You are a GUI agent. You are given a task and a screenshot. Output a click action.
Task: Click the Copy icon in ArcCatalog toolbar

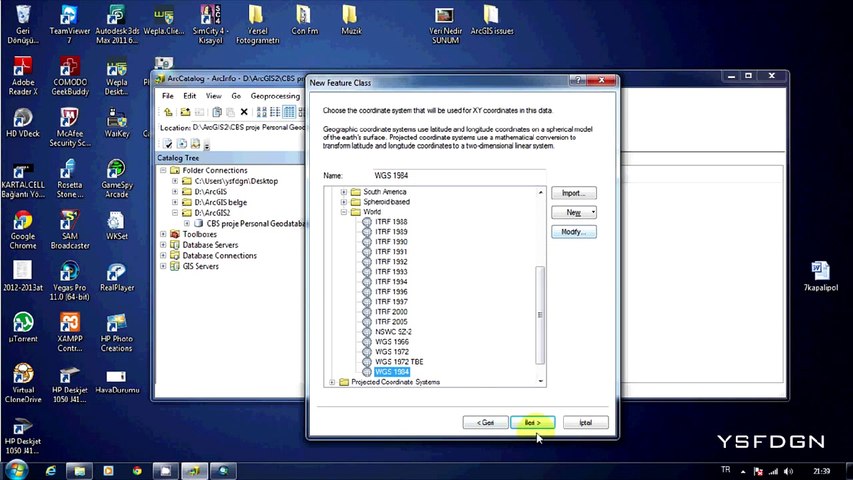point(215,112)
